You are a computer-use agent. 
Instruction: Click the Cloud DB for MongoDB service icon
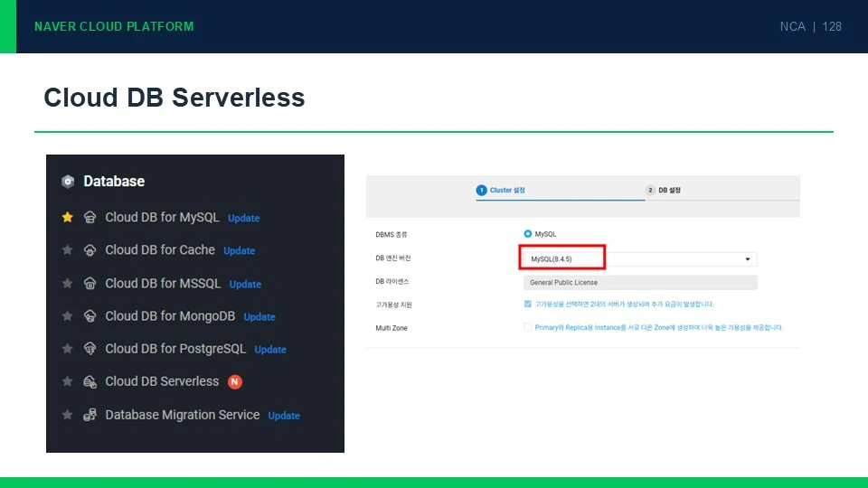[90, 316]
